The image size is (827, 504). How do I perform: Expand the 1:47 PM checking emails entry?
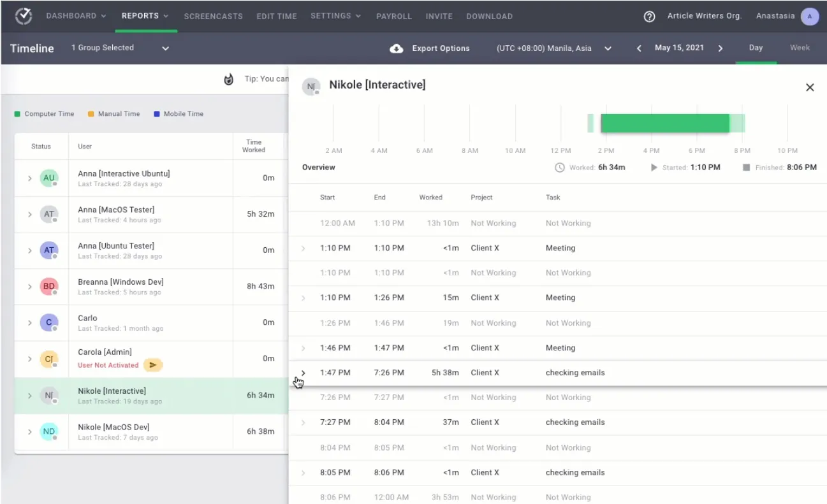coord(303,373)
